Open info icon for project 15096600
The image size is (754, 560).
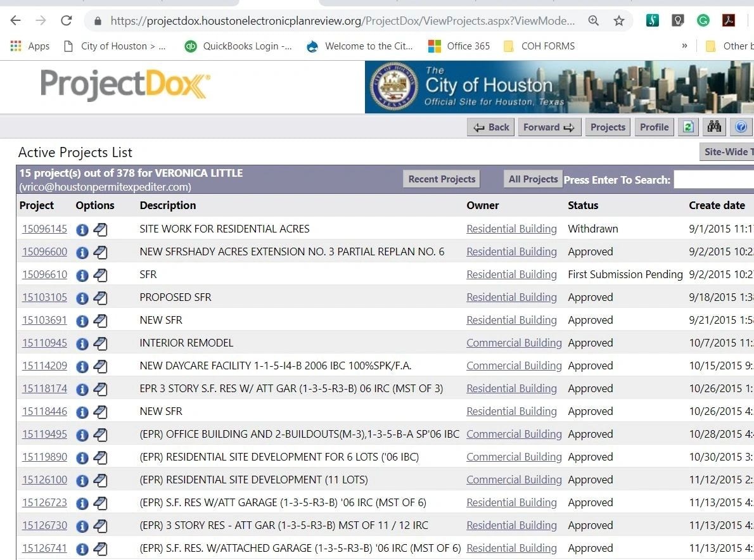pyautogui.click(x=82, y=252)
